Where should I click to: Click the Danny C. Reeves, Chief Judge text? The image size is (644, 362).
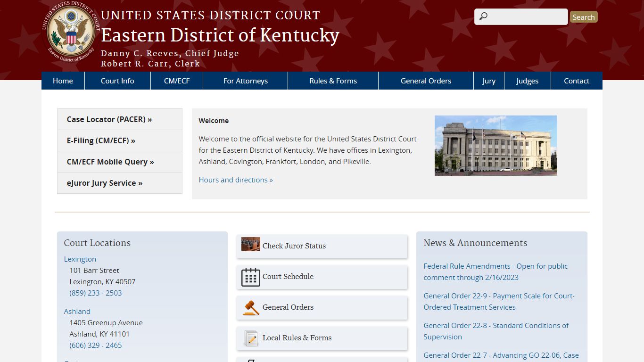tap(170, 53)
